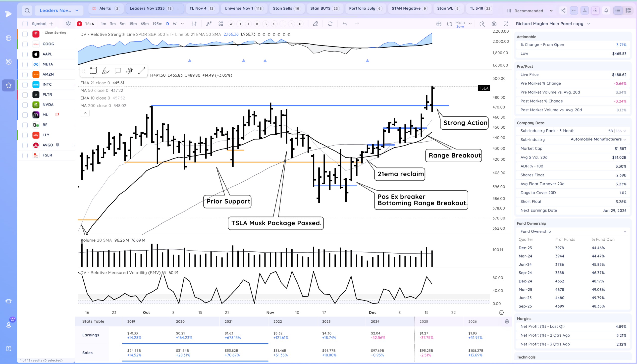Open the notifications bell icon
This screenshot has width=637, height=364.
click(606, 10)
